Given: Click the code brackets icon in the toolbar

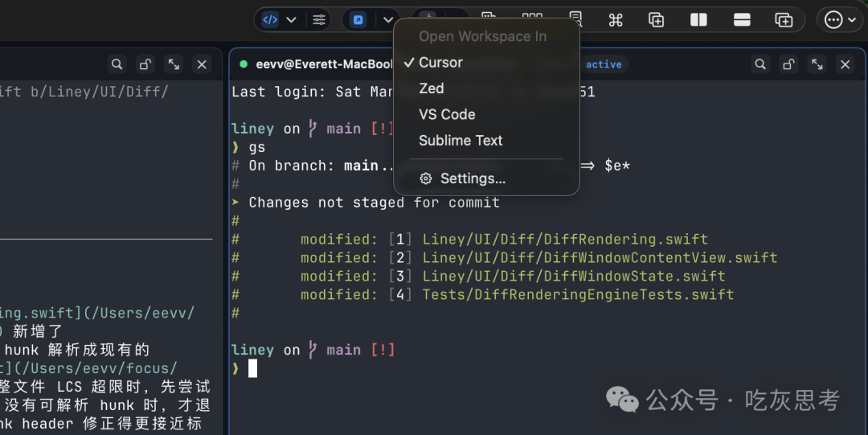Looking at the screenshot, I should coord(271,20).
